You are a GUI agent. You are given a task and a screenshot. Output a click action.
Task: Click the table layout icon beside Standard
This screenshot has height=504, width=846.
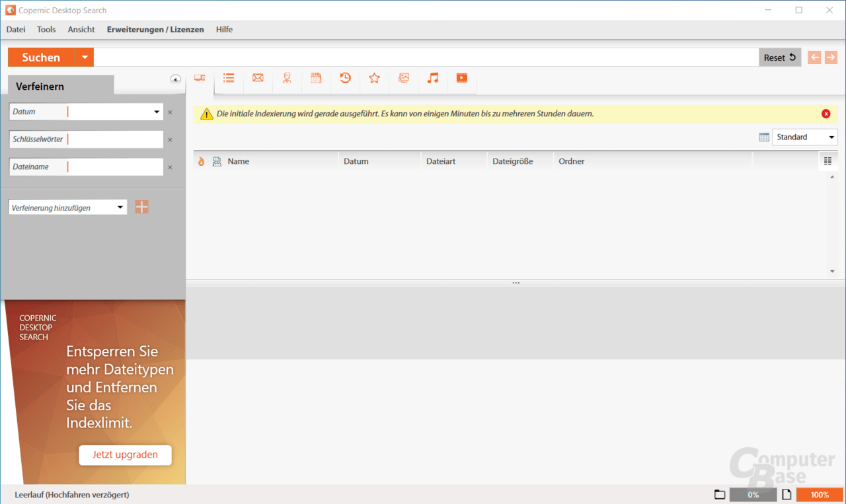764,137
